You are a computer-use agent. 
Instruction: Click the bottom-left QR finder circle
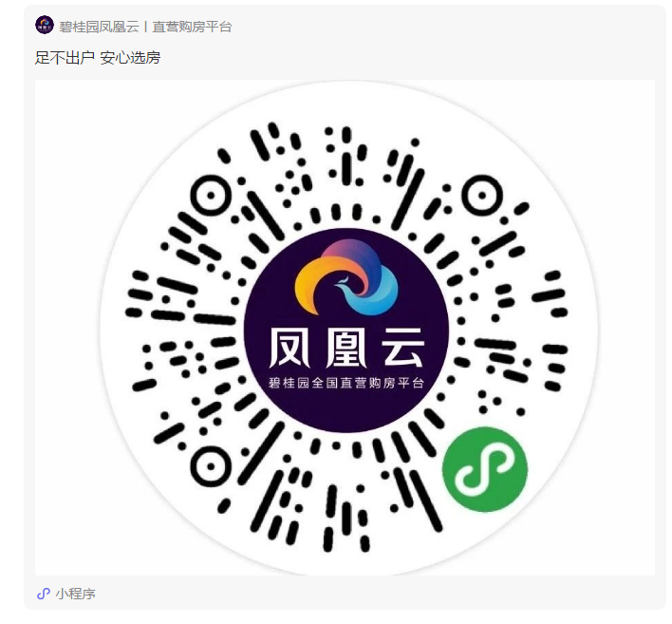(x=211, y=466)
